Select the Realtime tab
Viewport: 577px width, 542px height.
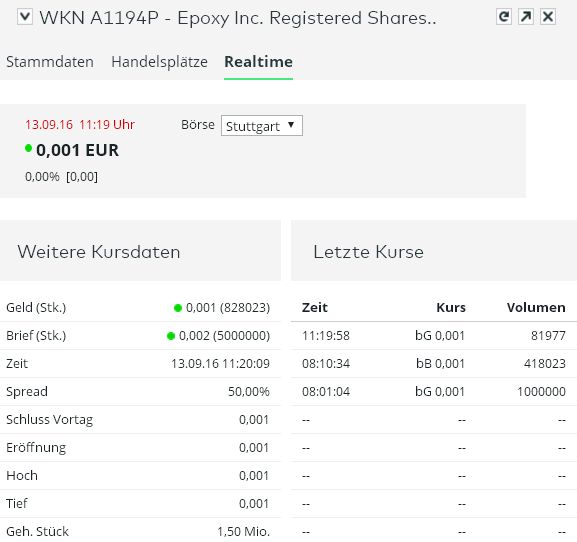click(x=258, y=62)
